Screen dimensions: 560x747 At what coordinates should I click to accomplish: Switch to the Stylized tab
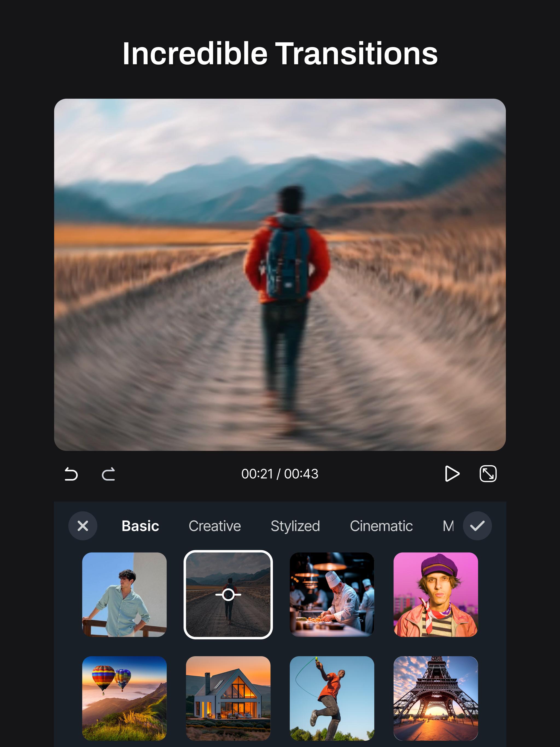tap(295, 526)
